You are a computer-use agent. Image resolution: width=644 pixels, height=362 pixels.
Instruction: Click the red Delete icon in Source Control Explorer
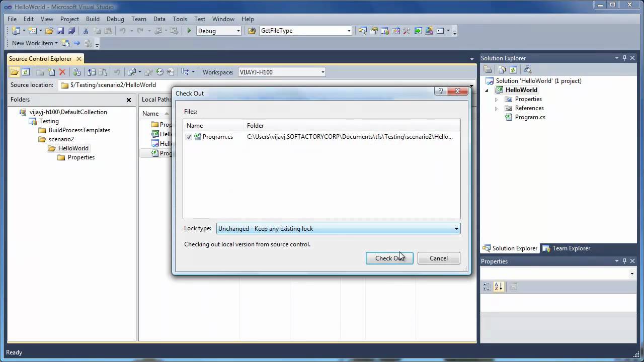[62, 72]
